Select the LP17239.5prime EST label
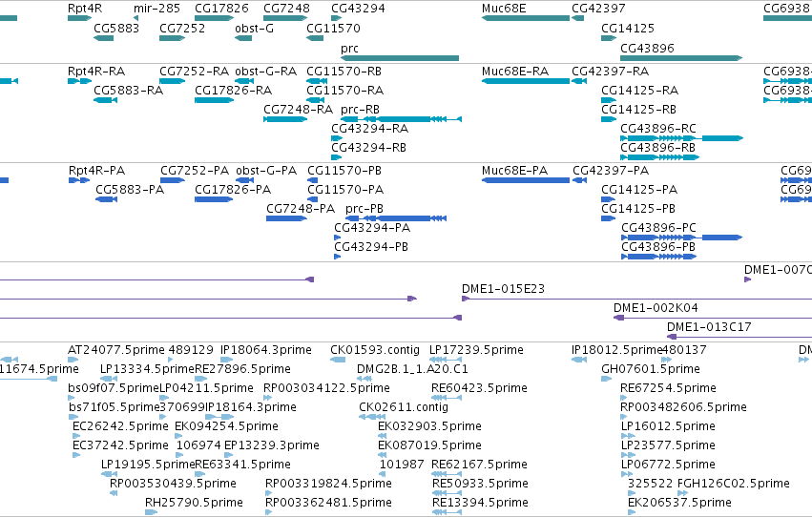The width and height of the screenshot is (812, 517). click(x=476, y=350)
